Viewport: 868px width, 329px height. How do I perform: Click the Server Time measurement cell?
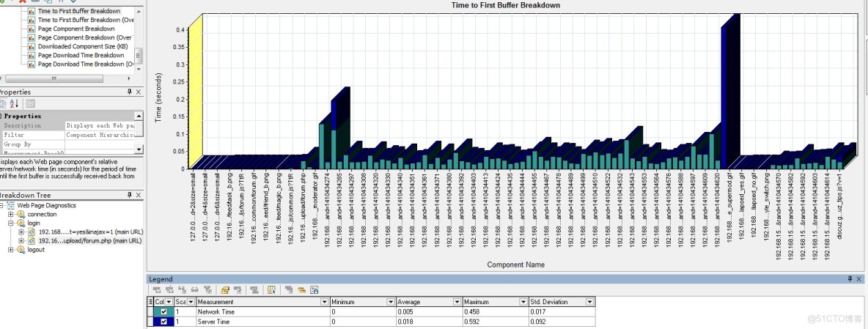pyautogui.click(x=262, y=322)
